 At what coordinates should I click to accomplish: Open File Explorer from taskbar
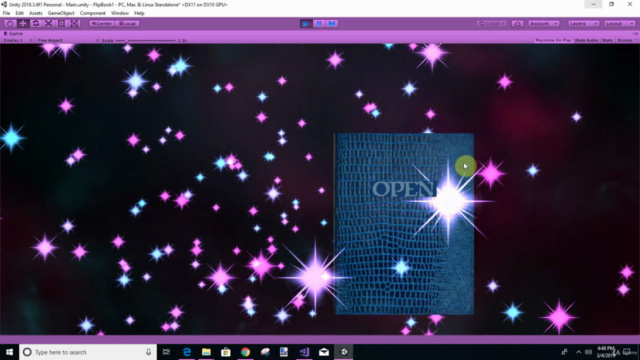click(x=206, y=352)
